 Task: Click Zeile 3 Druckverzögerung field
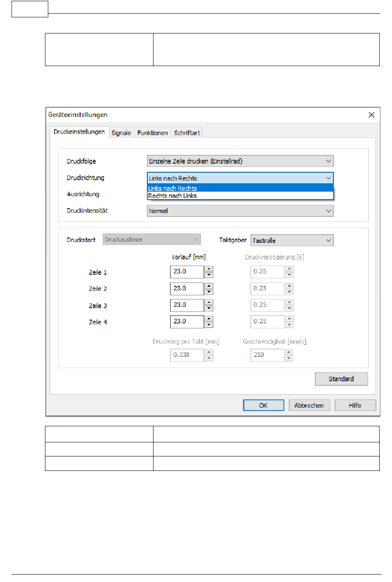(267, 305)
